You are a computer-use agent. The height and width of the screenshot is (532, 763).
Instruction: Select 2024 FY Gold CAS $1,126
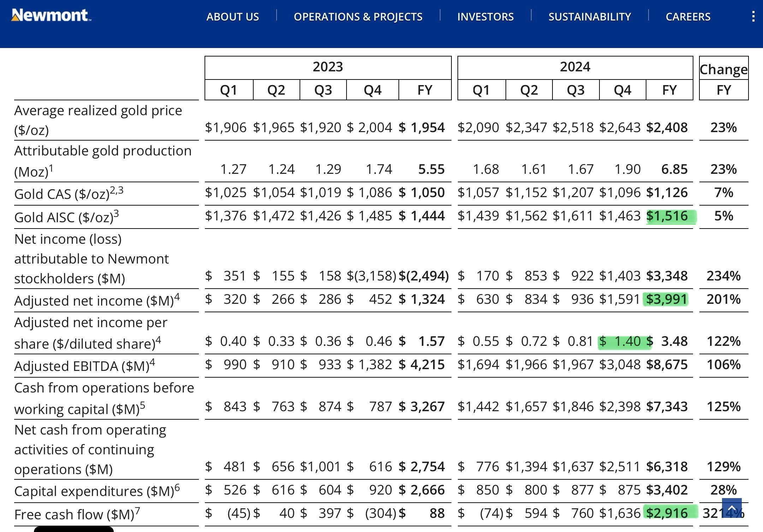tap(667, 193)
